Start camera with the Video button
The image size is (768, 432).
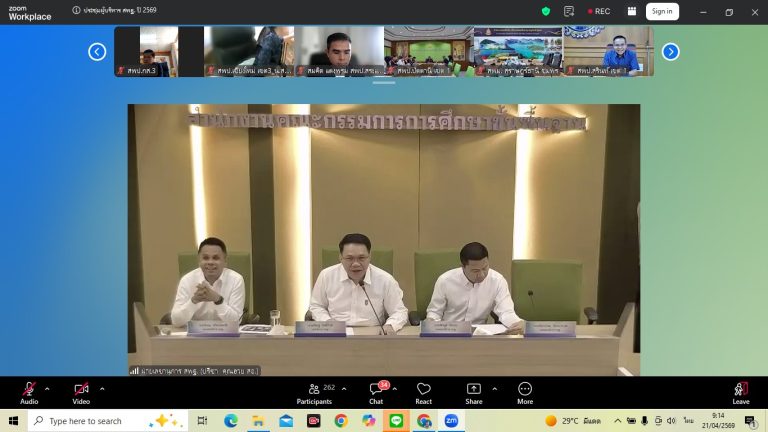[81, 390]
